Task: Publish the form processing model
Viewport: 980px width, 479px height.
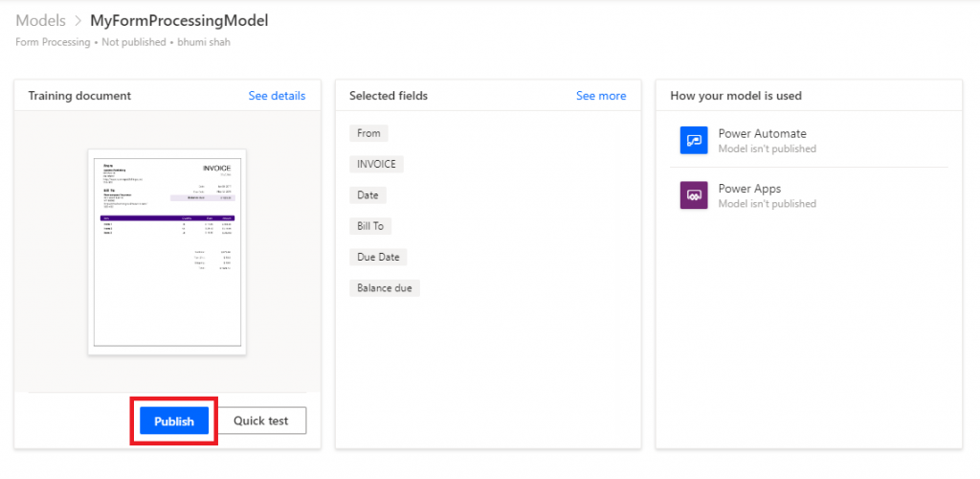Action: point(174,421)
